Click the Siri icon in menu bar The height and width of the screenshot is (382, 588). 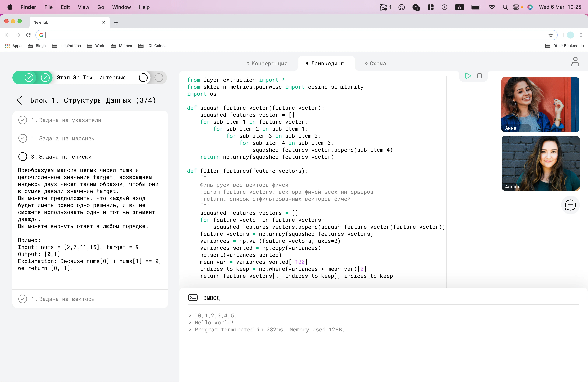(530, 7)
